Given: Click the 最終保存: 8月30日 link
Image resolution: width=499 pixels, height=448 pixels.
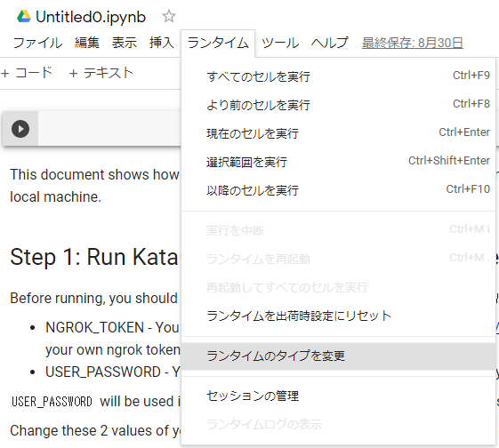Looking at the screenshot, I should click(413, 43).
